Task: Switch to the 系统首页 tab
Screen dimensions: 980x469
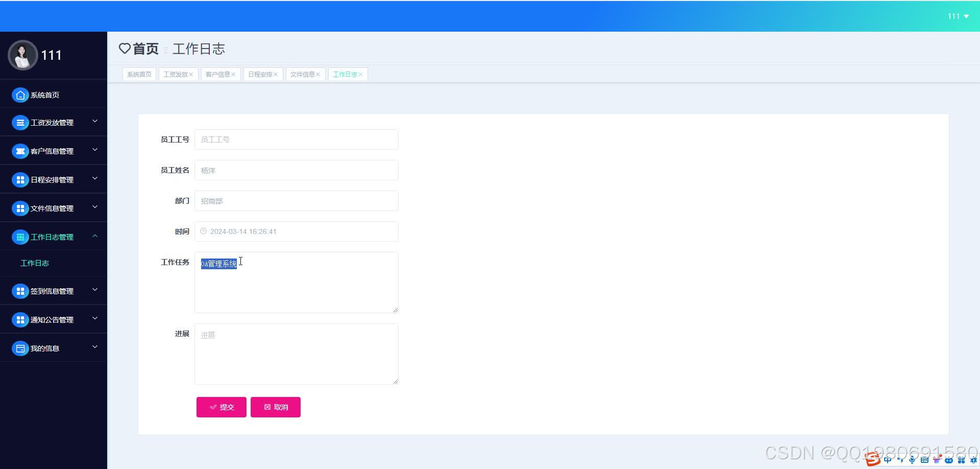Action: (139, 75)
